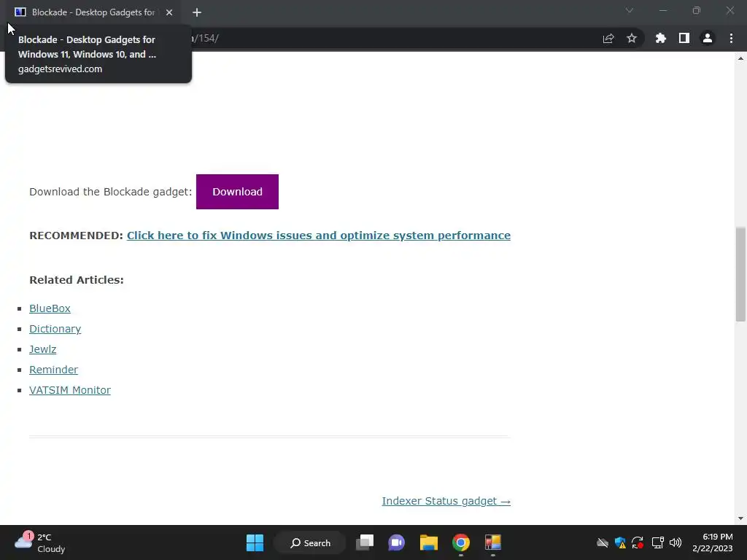Open the Chrome profile icon

click(x=708, y=38)
